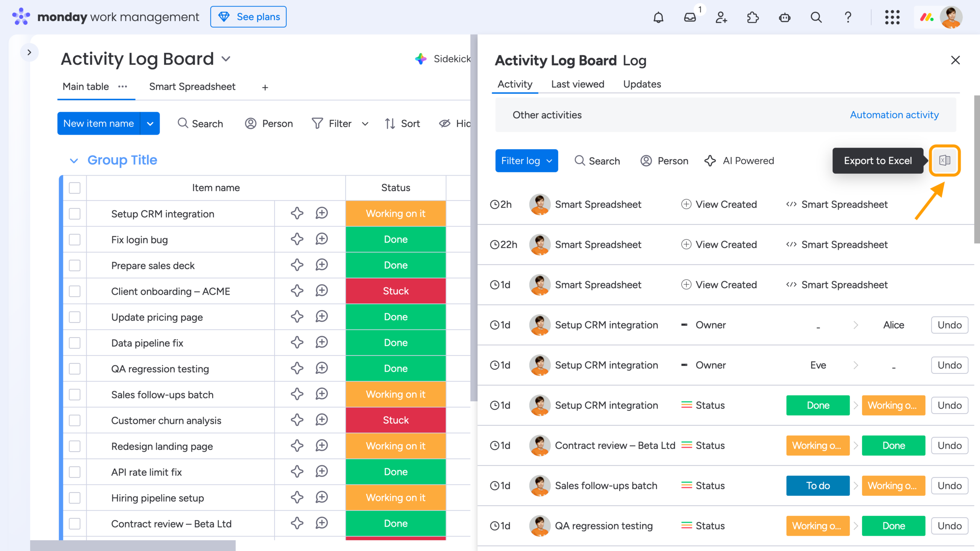Click the log panel vertical scrollbar

977,169
